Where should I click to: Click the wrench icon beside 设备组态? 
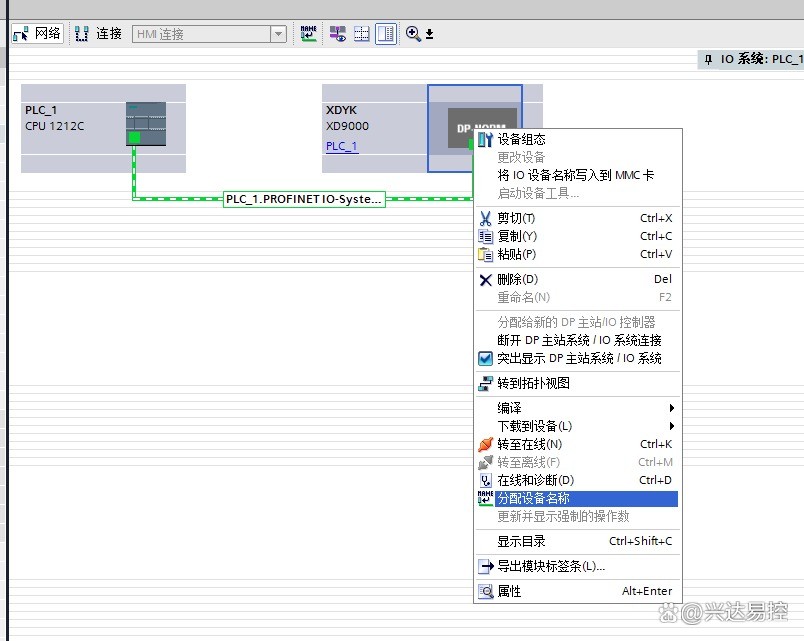[485, 139]
